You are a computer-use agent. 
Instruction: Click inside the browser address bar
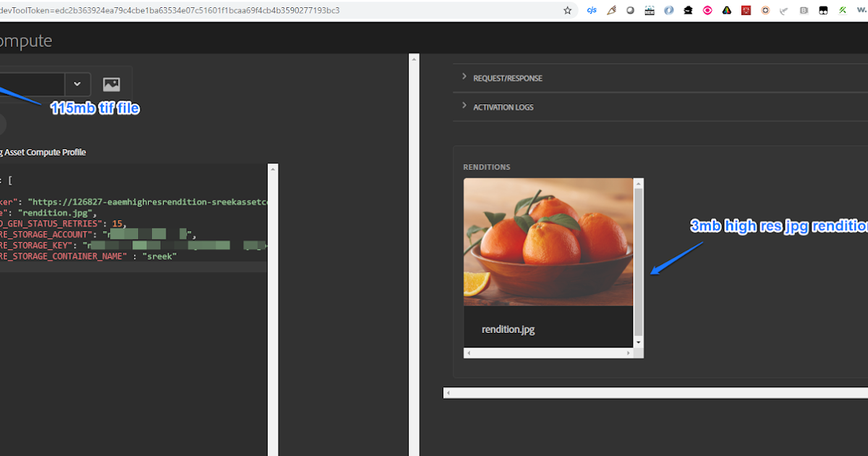click(x=289, y=10)
